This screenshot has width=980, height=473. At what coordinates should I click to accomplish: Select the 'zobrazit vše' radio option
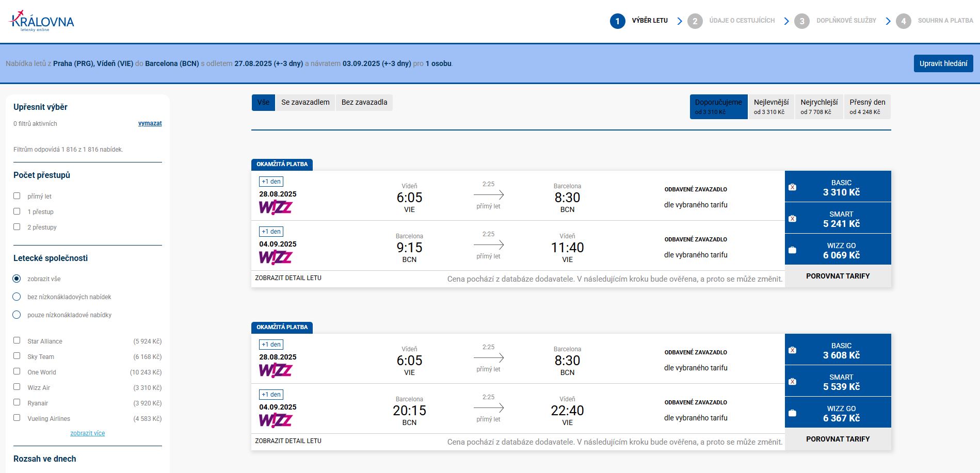click(17, 279)
